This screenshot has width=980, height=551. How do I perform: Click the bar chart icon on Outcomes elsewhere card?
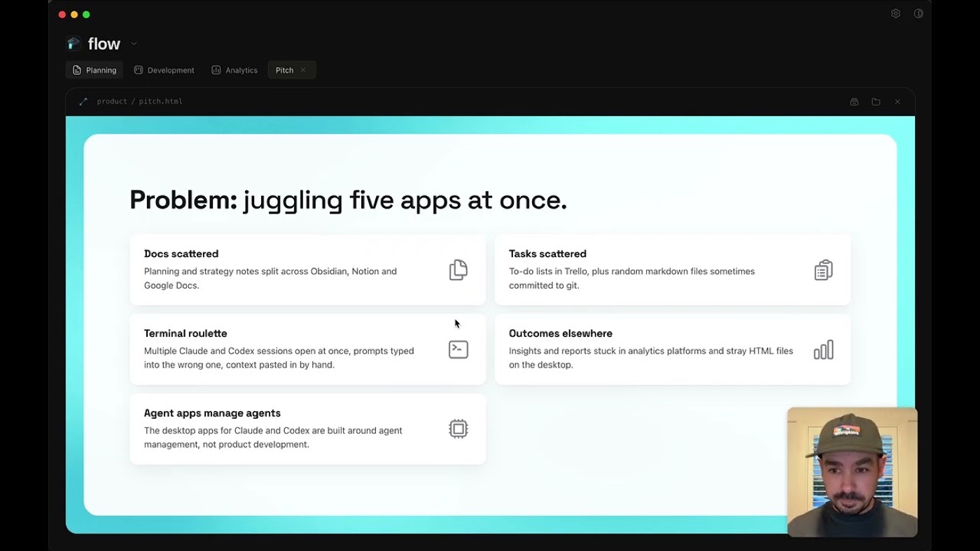click(x=823, y=349)
